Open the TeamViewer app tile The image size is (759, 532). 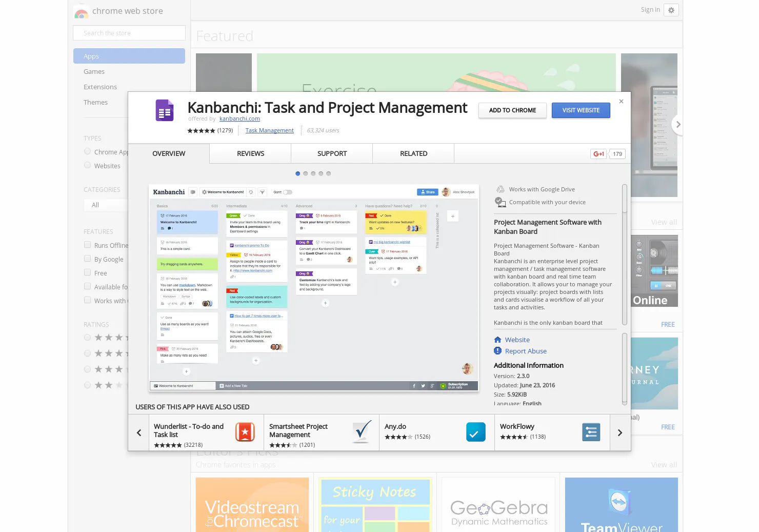click(x=621, y=505)
